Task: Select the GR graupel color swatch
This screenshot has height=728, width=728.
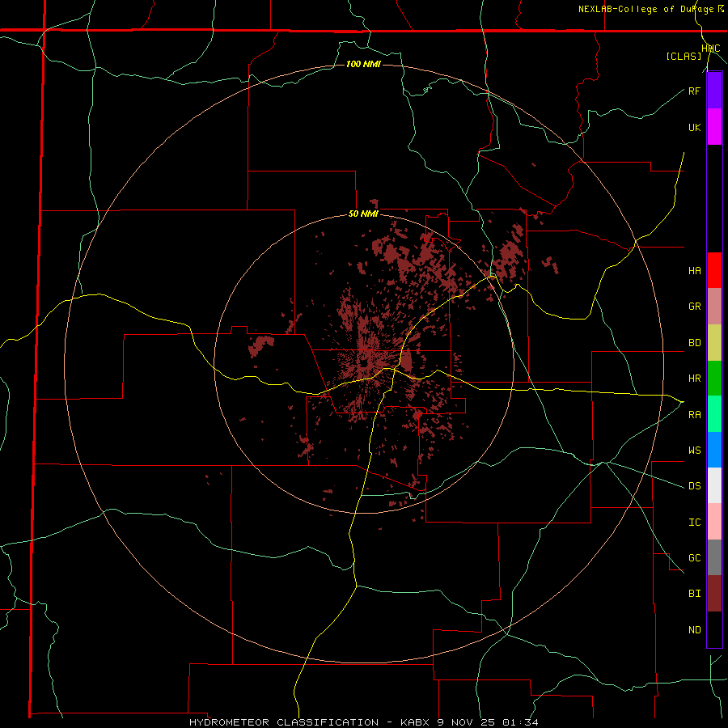Action: (714, 307)
